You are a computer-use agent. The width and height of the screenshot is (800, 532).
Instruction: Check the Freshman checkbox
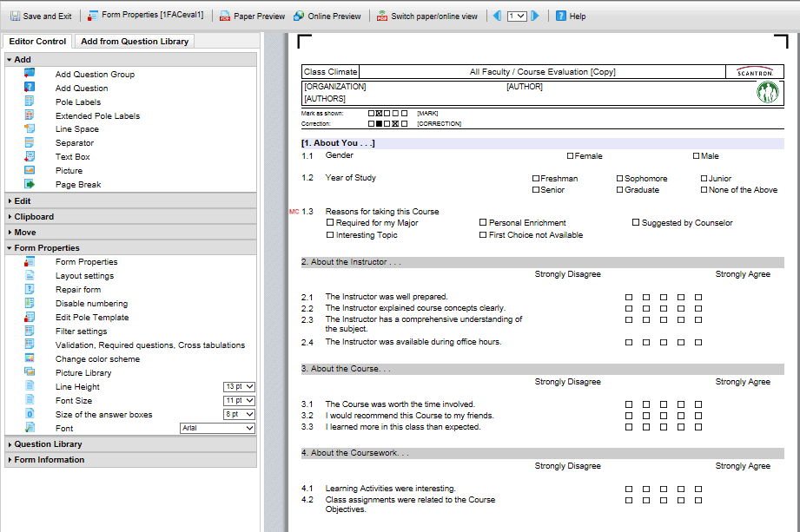click(536, 179)
